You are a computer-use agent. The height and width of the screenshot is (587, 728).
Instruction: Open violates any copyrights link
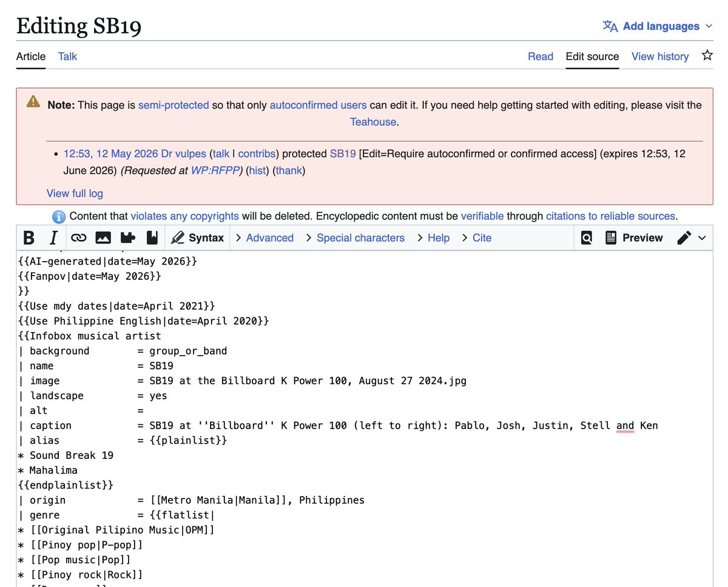(x=184, y=216)
